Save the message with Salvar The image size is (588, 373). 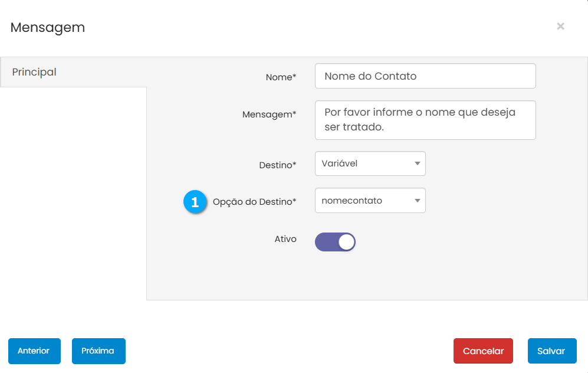pos(551,351)
